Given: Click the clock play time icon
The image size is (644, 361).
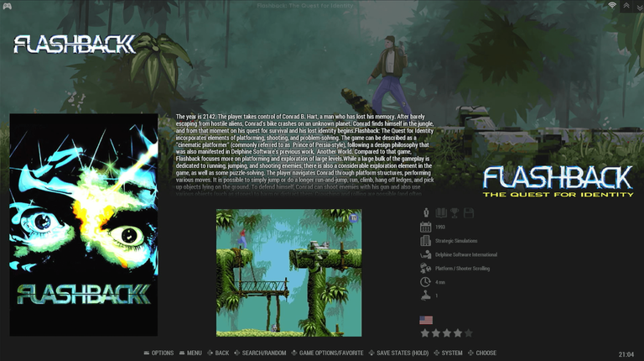Looking at the screenshot, I should click(425, 282).
